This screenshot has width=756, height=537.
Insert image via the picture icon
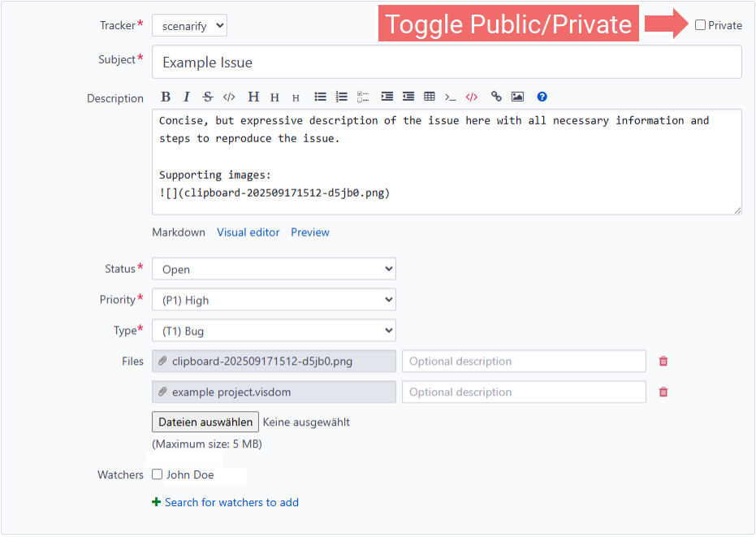pos(517,97)
